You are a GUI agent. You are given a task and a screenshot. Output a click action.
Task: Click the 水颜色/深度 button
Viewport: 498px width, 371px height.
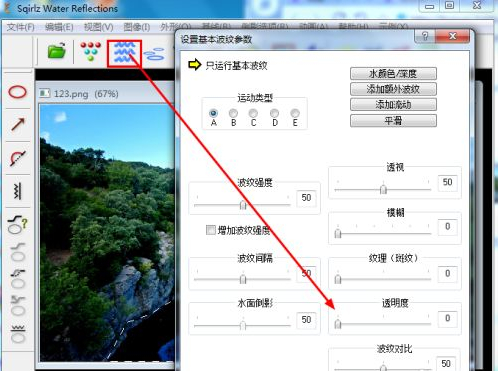393,74
